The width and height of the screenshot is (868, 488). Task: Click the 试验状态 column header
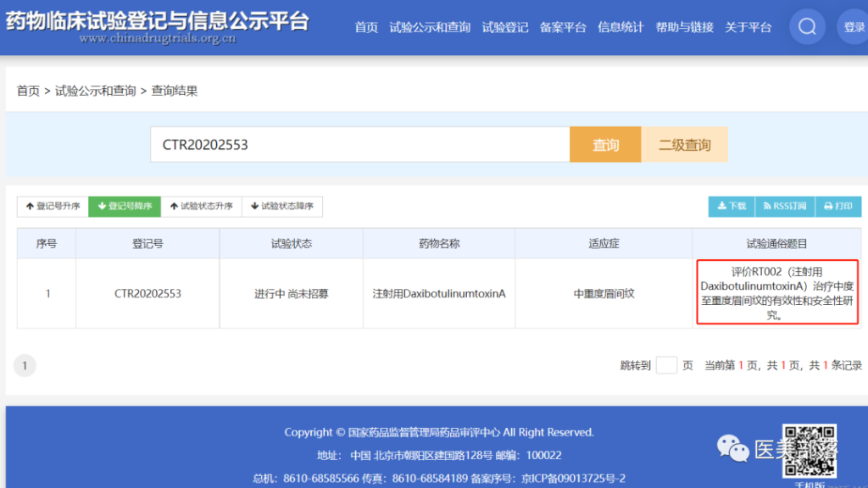[292, 243]
